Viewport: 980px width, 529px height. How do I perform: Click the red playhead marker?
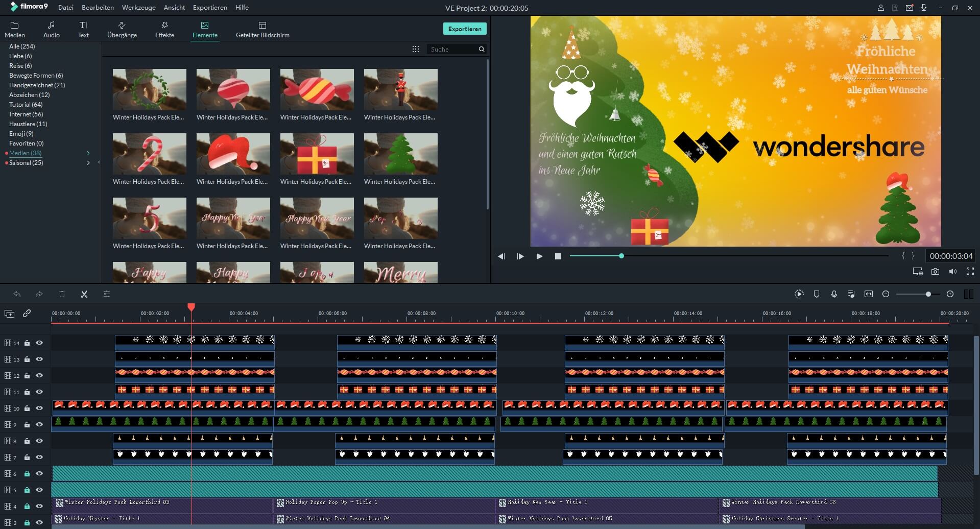click(191, 307)
